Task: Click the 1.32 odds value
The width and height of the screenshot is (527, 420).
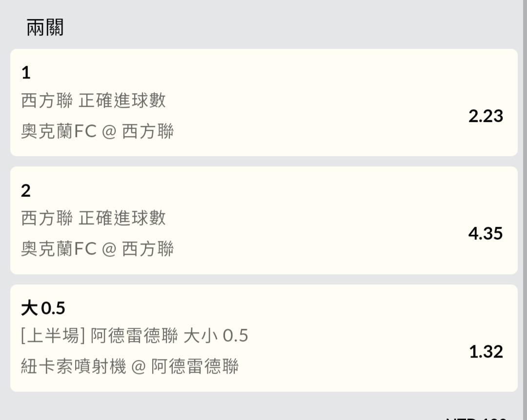Action: (486, 352)
